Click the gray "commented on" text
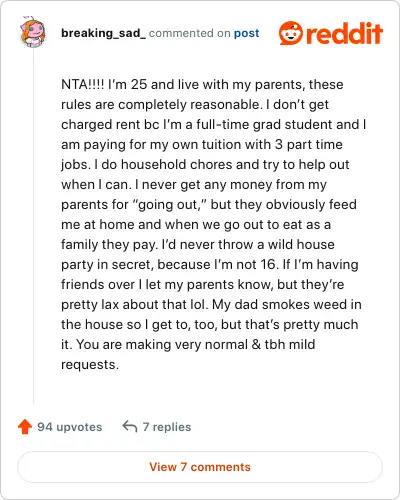This screenshot has width=400, height=500. pos(190,33)
